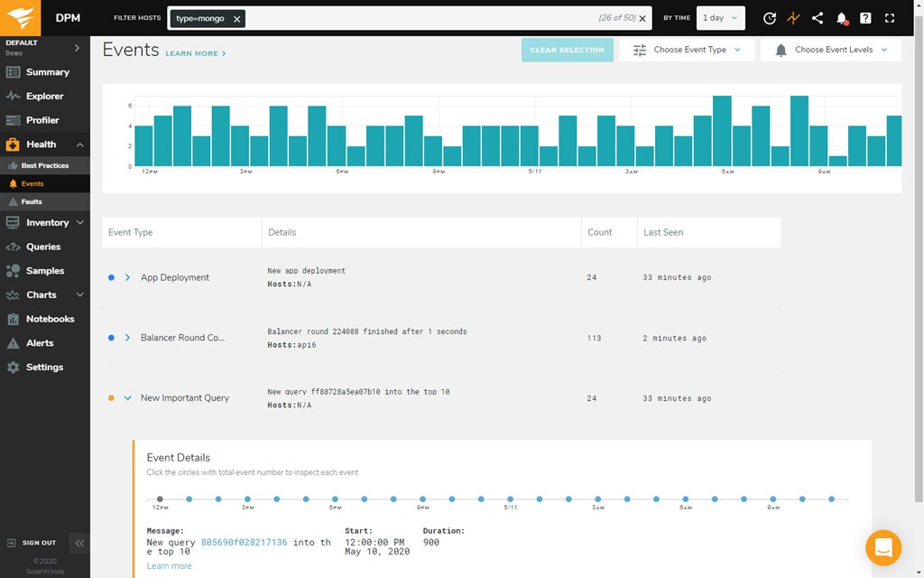924x578 pixels.
Task: Open the Choose Event Type dropdown
Action: pos(688,50)
